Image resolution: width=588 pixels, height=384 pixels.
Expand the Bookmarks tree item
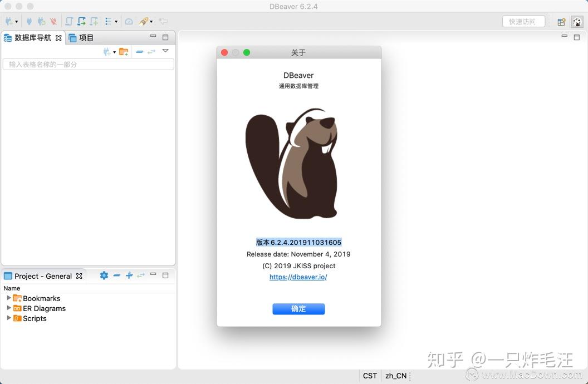coord(8,298)
